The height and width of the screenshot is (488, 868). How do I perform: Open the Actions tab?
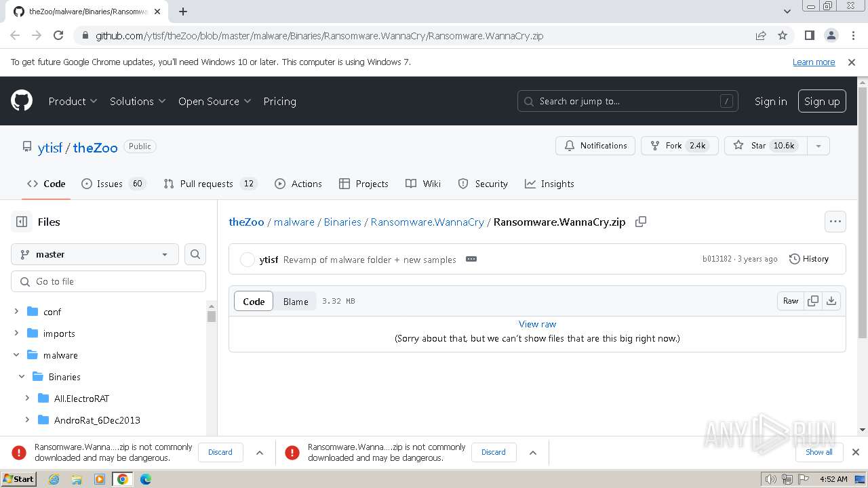298,184
